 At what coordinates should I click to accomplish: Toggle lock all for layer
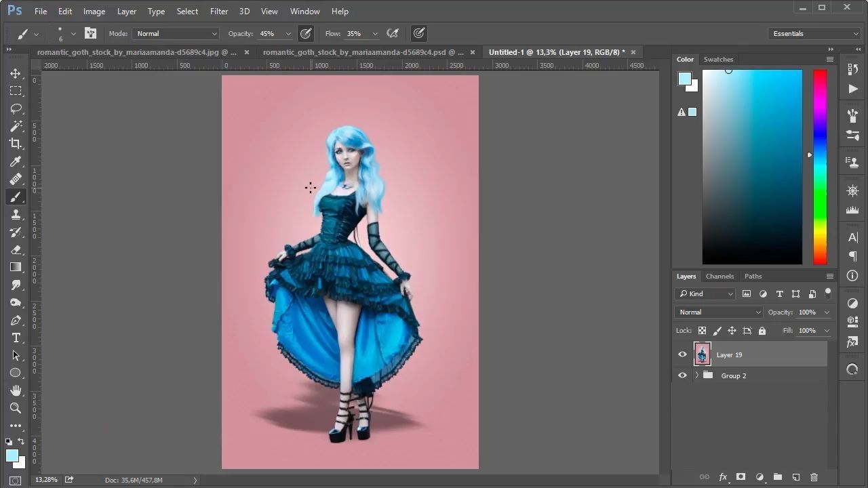[x=762, y=331]
